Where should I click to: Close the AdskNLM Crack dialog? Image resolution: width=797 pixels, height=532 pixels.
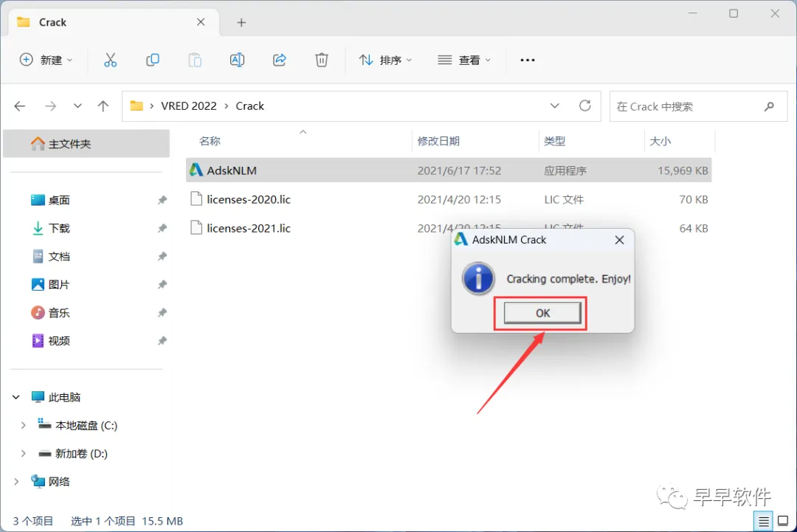click(x=619, y=240)
